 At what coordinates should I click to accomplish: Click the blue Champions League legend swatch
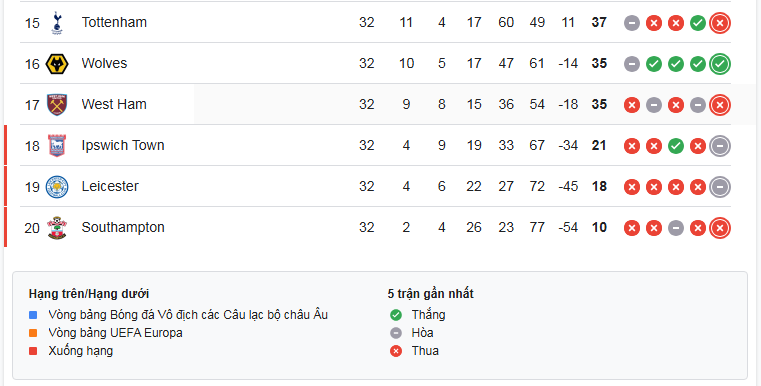tap(33, 315)
